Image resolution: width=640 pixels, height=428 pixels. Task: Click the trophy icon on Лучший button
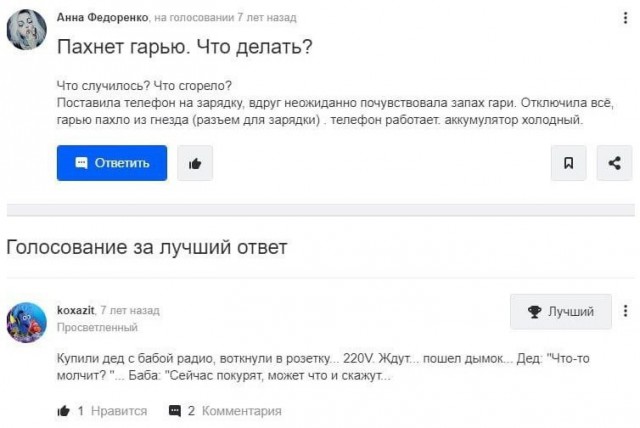[535, 311]
